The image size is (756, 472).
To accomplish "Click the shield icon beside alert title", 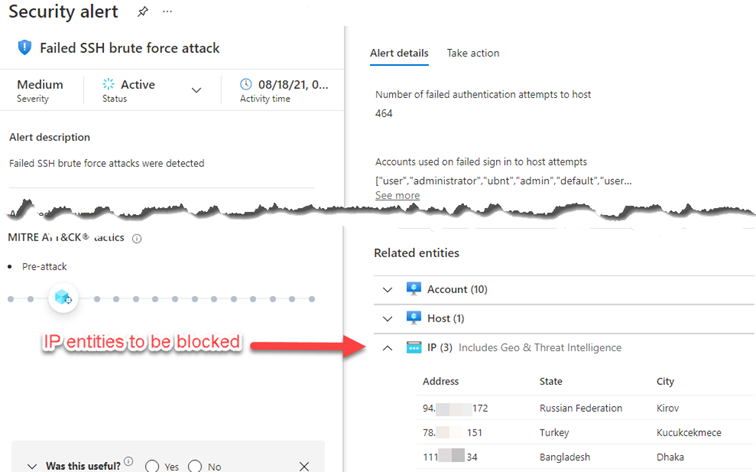I will tap(25, 48).
